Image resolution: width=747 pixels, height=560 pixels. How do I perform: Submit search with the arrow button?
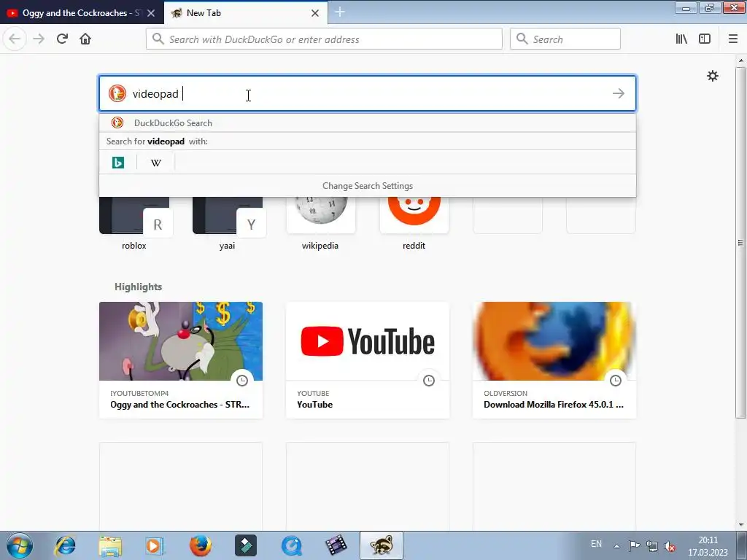click(x=619, y=93)
